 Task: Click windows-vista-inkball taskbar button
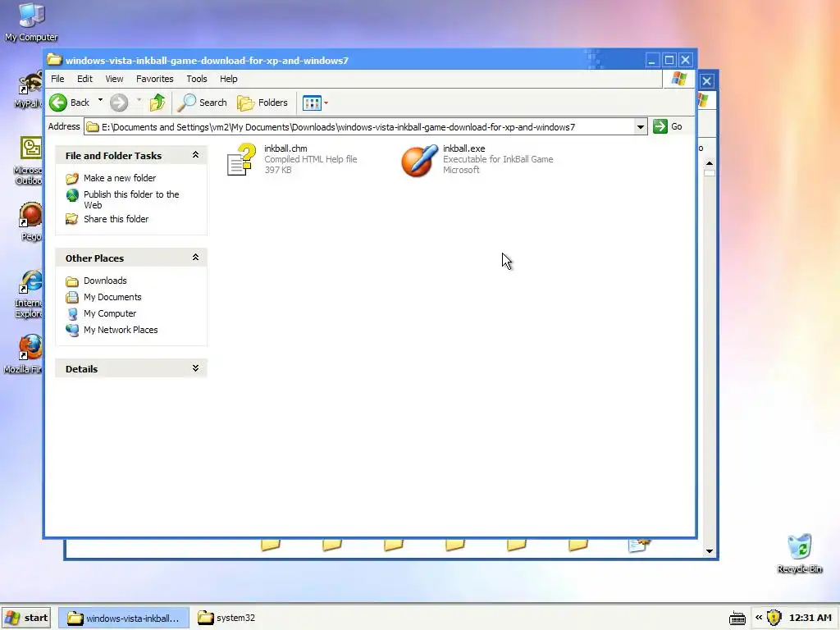pyautogui.click(x=123, y=618)
